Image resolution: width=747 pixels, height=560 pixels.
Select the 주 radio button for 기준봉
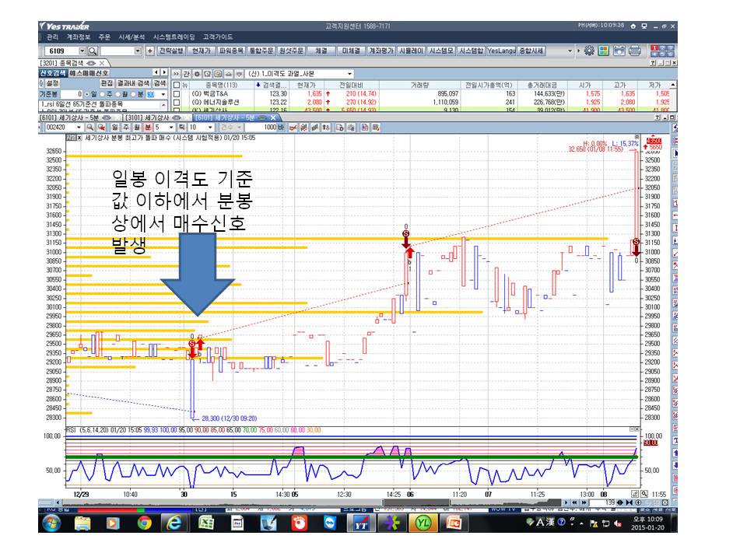click(x=103, y=94)
